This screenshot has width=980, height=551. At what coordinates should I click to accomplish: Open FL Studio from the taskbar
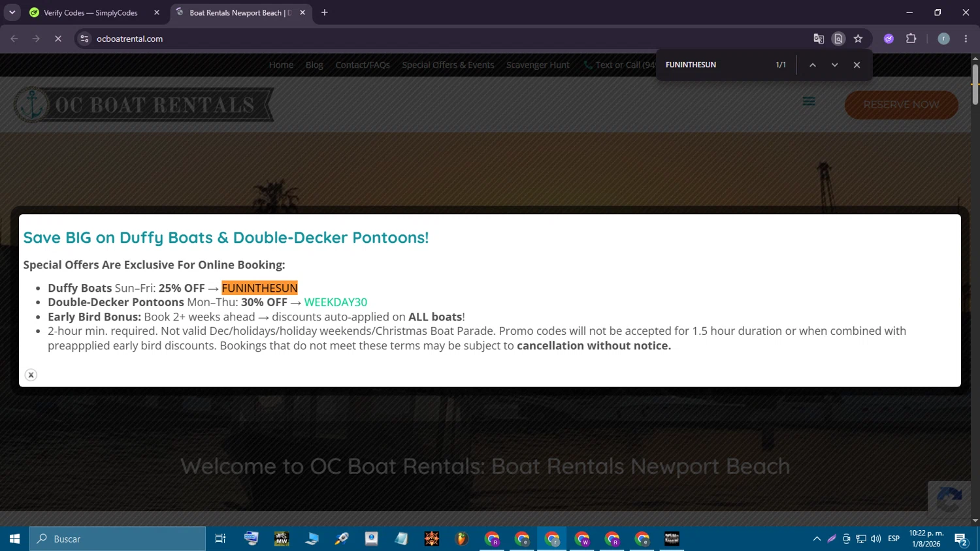pos(462,539)
